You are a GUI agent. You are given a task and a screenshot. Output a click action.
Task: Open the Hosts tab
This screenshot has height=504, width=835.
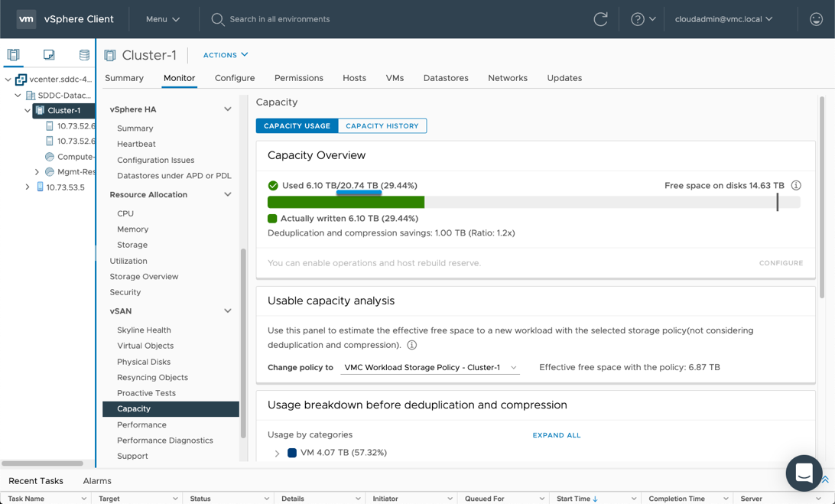pyautogui.click(x=354, y=78)
